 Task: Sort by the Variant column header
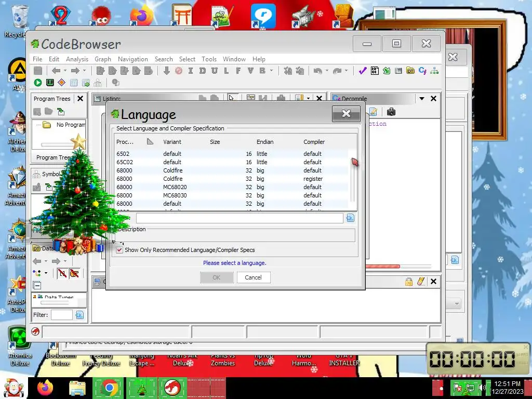pos(172,142)
